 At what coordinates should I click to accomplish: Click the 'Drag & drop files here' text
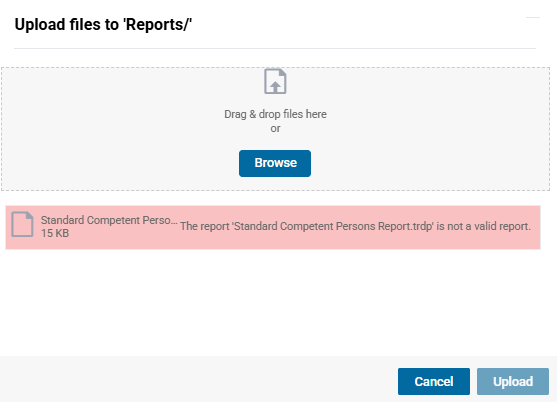[x=275, y=114]
